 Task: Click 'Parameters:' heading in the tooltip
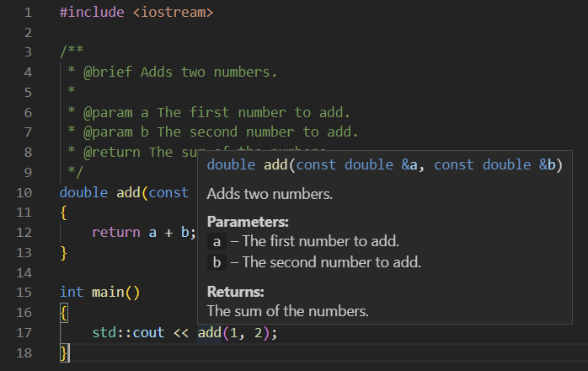click(x=248, y=222)
